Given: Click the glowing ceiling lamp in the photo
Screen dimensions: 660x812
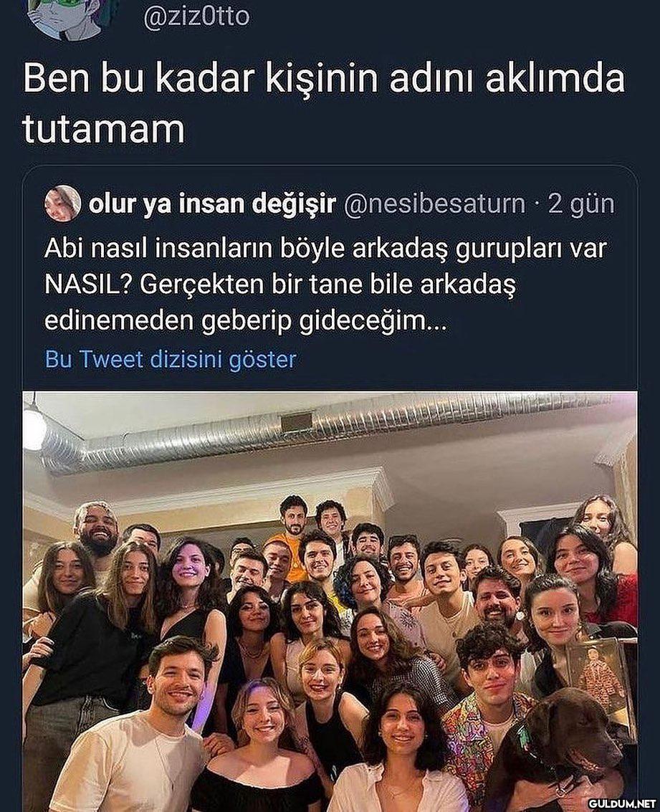Looking at the screenshot, I should pos(34,426).
